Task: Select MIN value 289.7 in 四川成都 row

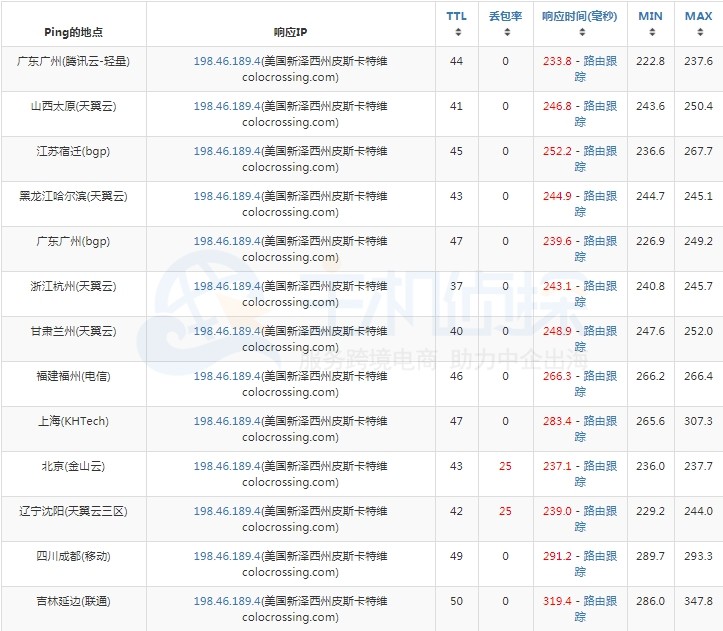Action: click(x=650, y=556)
